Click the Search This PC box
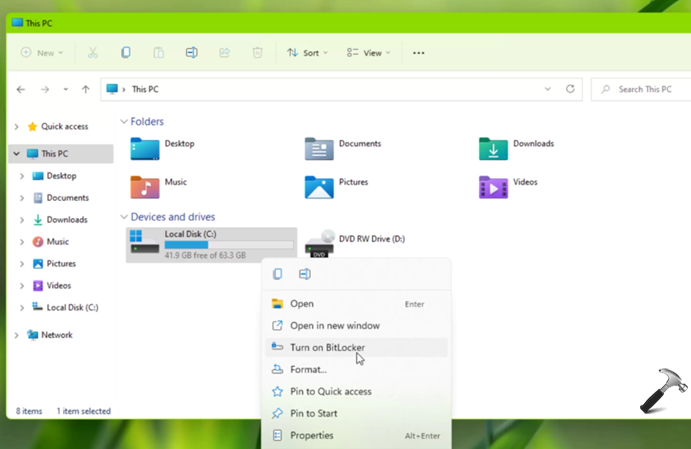The image size is (691, 449). [x=641, y=89]
